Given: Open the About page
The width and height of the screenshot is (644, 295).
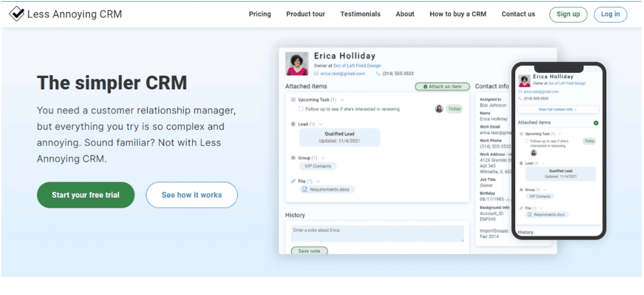Looking at the screenshot, I should 405,14.
